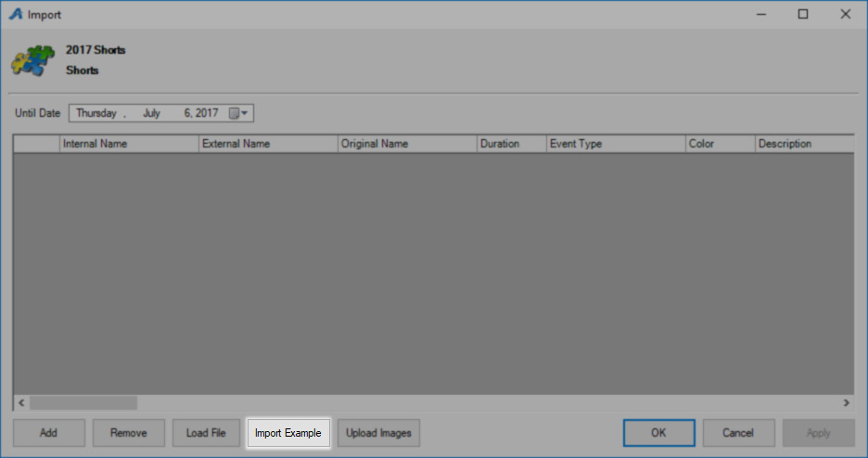Open the Until Date calendar dropdown
The height and width of the screenshot is (458, 868).
(x=239, y=113)
